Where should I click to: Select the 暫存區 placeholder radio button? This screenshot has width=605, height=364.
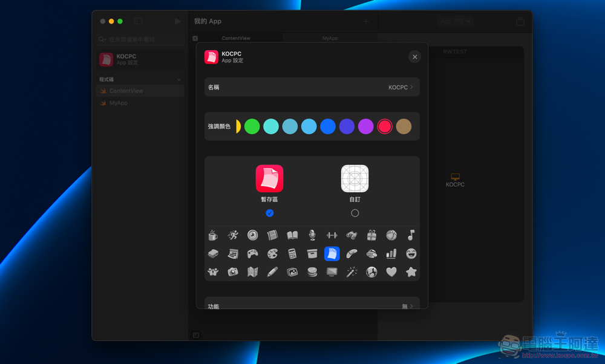pyautogui.click(x=270, y=213)
